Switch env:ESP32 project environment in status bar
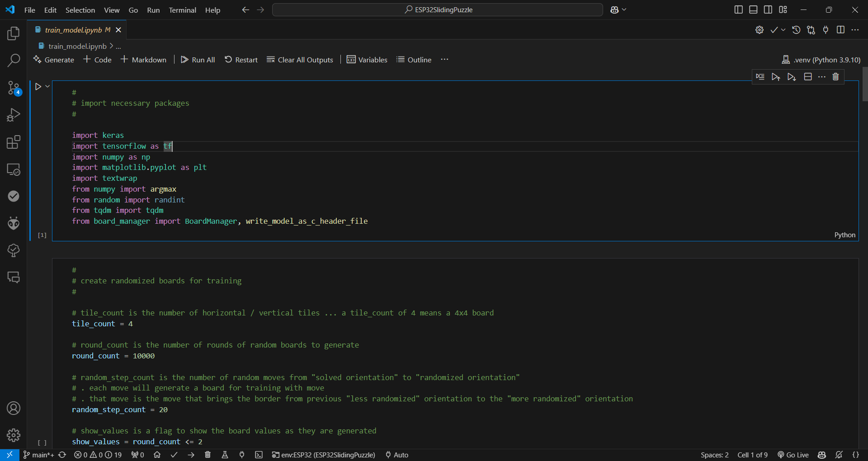The image size is (868, 461). tap(324, 455)
